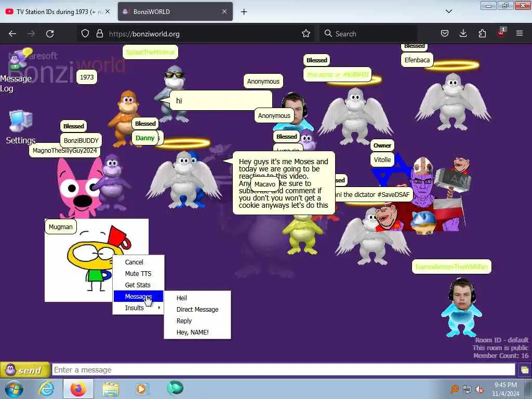This screenshot has width=532, height=399.
Task: Click the Efenbaca name label
Action: pos(417,60)
